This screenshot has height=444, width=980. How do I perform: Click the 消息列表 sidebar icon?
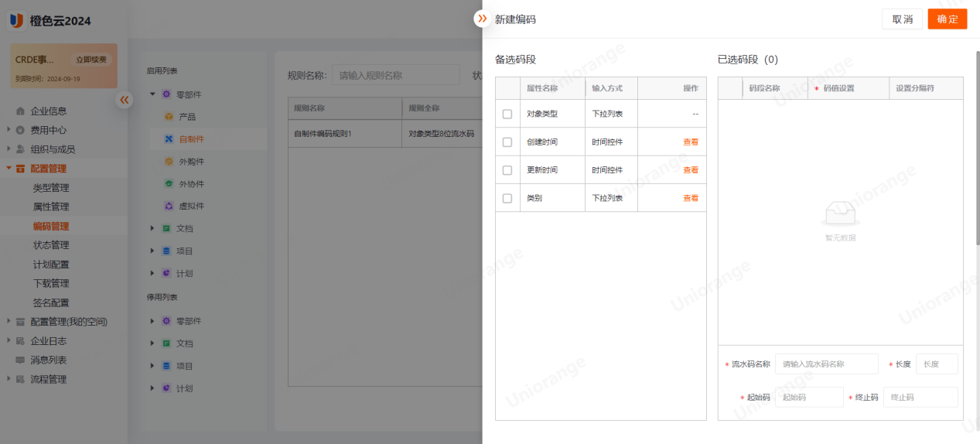coord(20,360)
